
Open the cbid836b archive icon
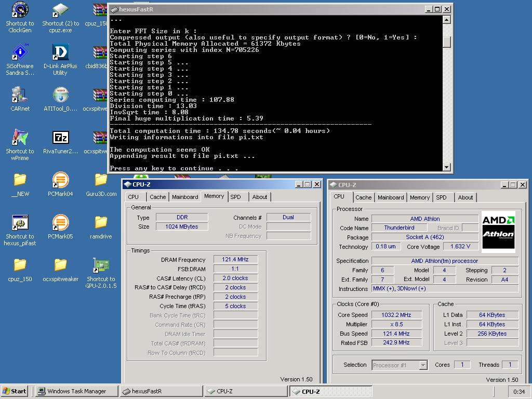[100, 52]
